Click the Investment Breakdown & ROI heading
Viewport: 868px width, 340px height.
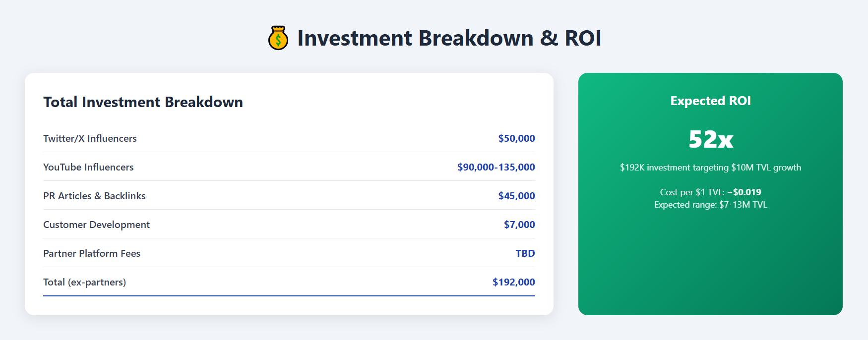[449, 38]
